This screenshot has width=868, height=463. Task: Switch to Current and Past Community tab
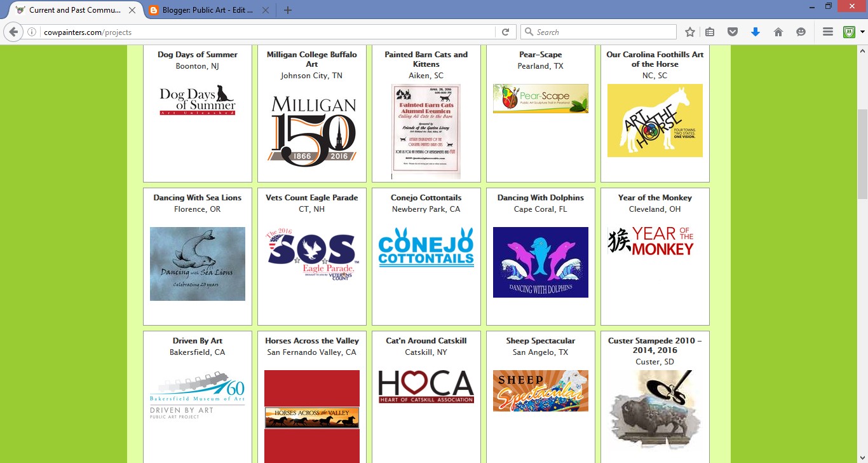(x=74, y=10)
